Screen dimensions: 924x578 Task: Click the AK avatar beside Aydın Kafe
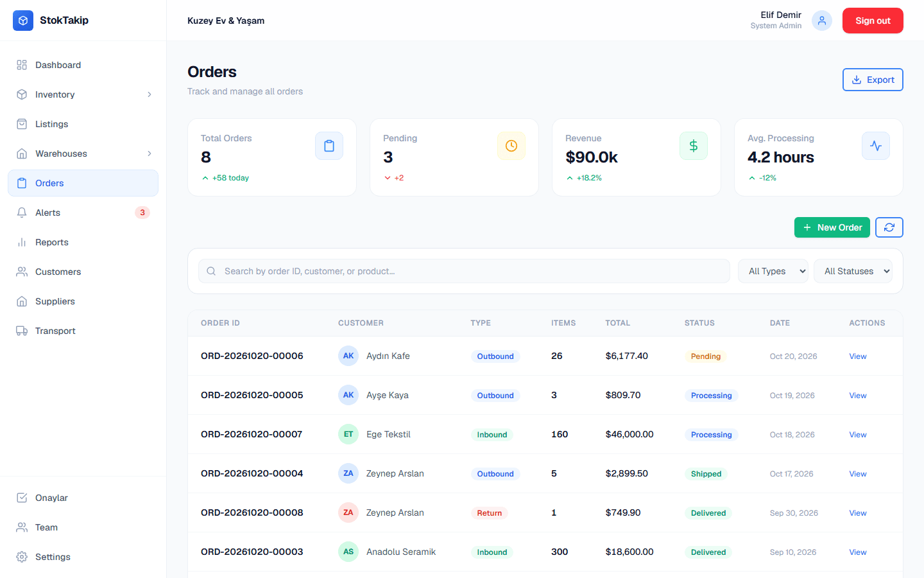(348, 356)
